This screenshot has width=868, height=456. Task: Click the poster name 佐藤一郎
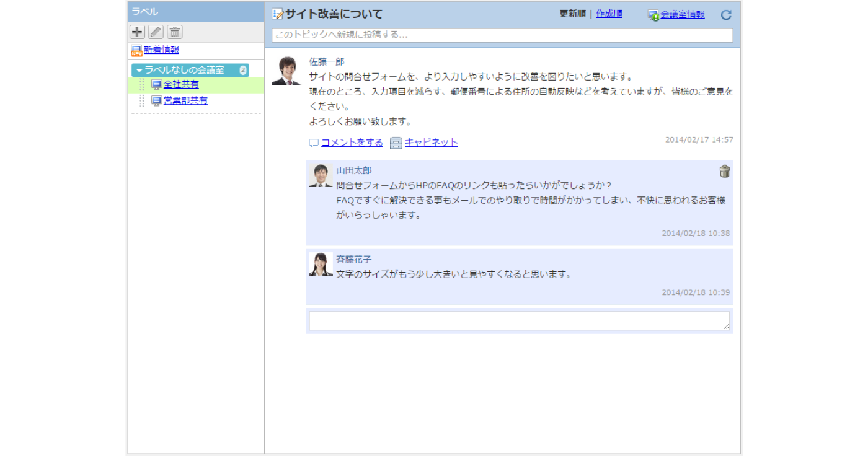point(327,62)
